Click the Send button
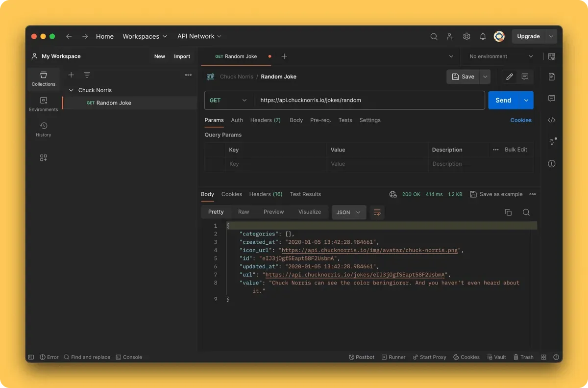Image resolution: width=588 pixels, height=388 pixels. [x=503, y=100]
